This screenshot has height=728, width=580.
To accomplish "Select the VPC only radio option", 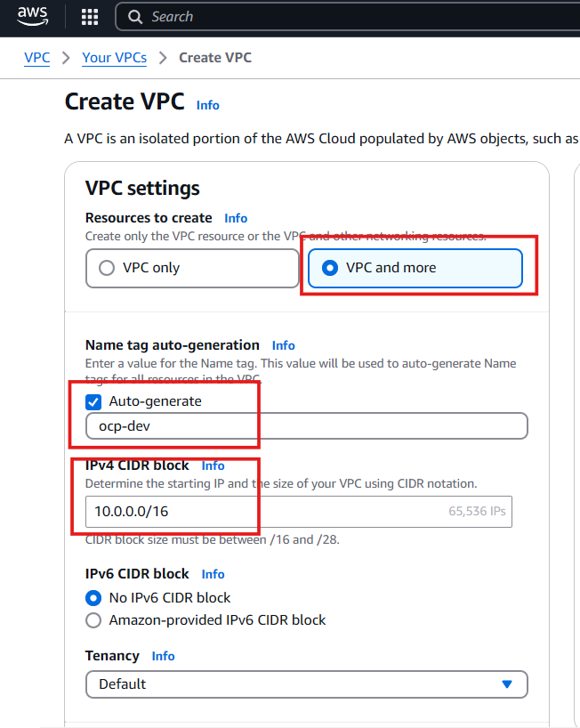I will point(107,268).
